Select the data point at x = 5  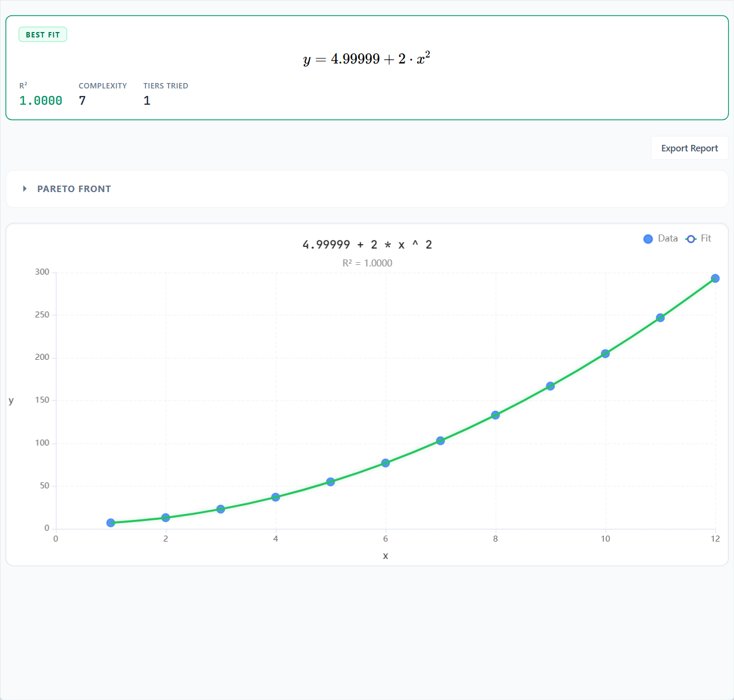[330, 482]
